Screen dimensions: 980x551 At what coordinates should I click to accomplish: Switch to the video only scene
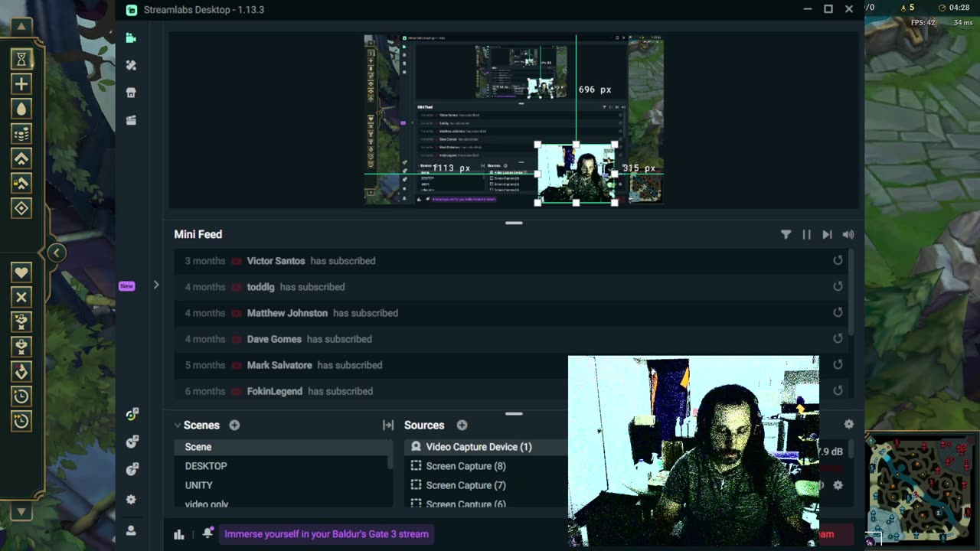pyautogui.click(x=282, y=503)
